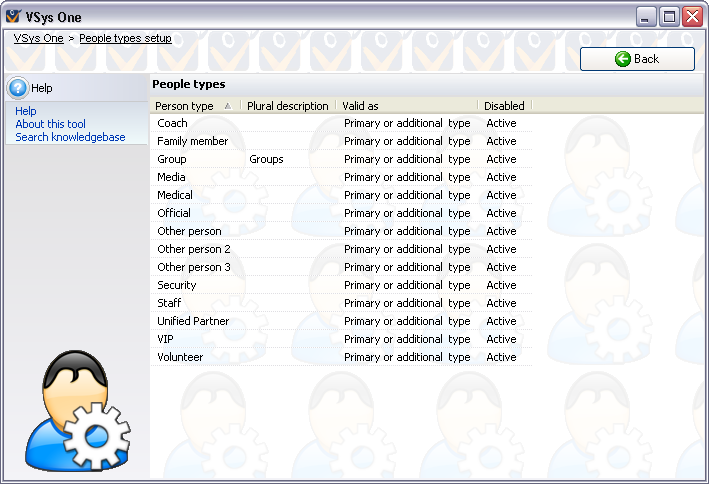Select the Unified Partner row
Image resolution: width=709 pixels, height=484 pixels.
[x=193, y=321]
